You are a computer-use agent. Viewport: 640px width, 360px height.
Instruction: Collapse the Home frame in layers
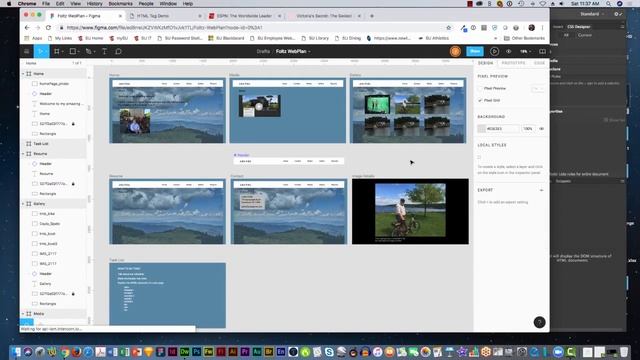pyautogui.click(x=23, y=74)
